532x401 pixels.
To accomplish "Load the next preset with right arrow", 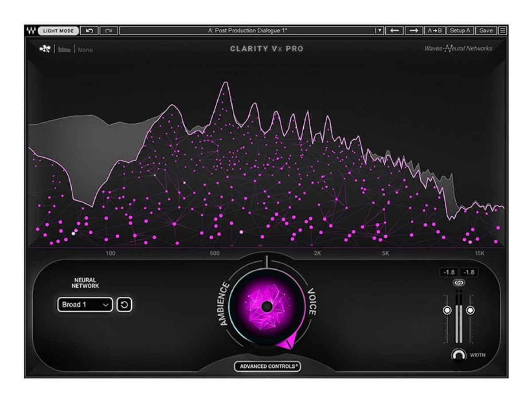I will [414, 31].
